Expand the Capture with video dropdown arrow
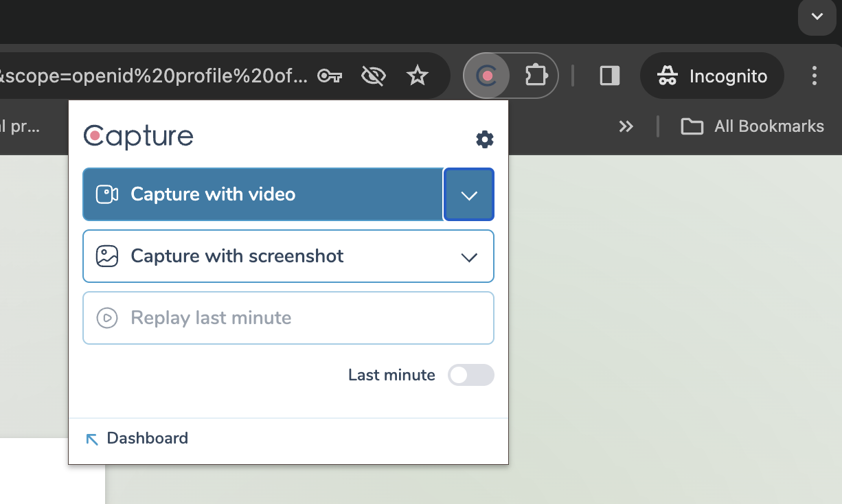The image size is (842, 504). coord(469,195)
